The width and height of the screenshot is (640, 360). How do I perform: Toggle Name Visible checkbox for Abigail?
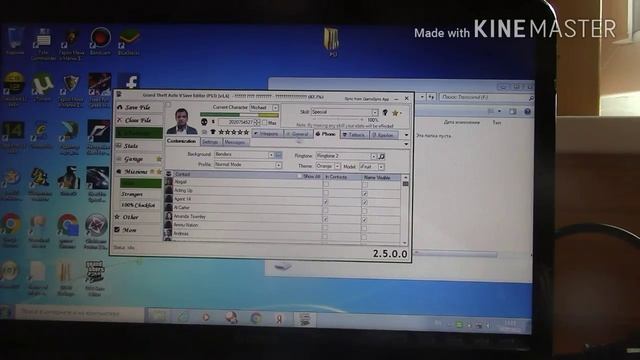pos(365,185)
